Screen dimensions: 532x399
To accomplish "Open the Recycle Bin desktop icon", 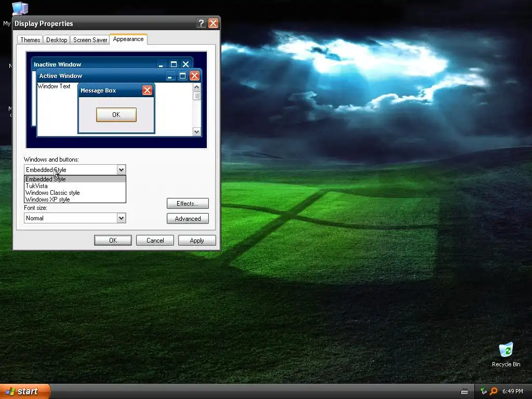I will (x=506, y=354).
